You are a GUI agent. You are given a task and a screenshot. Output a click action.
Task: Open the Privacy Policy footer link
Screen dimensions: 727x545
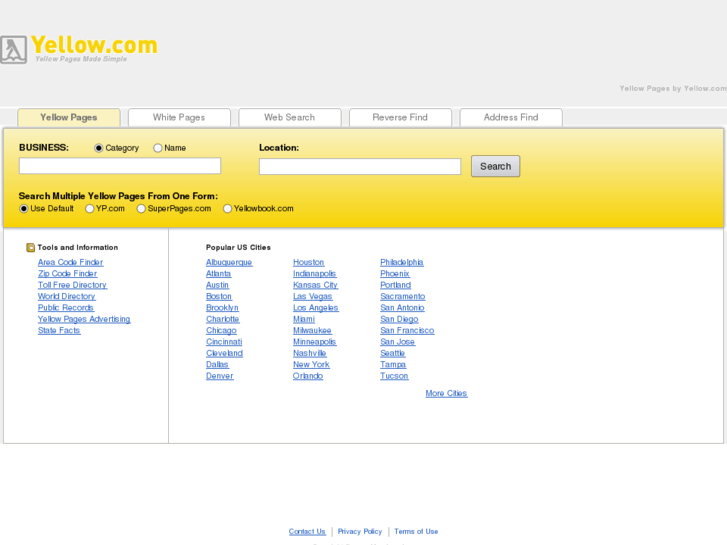(x=360, y=532)
